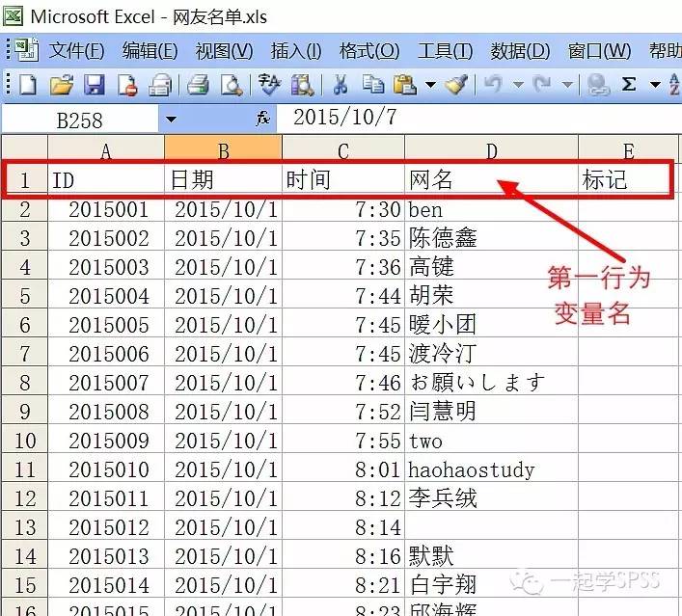Paste with the clipboard icon

coord(404,84)
